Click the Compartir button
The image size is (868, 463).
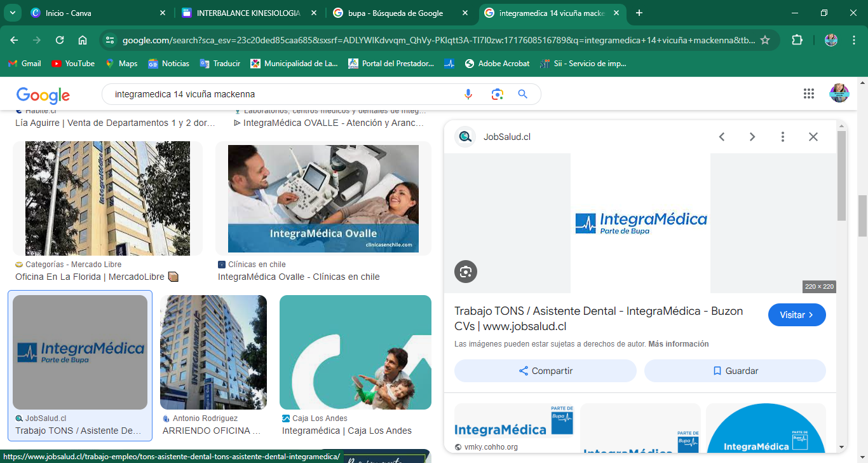point(545,371)
